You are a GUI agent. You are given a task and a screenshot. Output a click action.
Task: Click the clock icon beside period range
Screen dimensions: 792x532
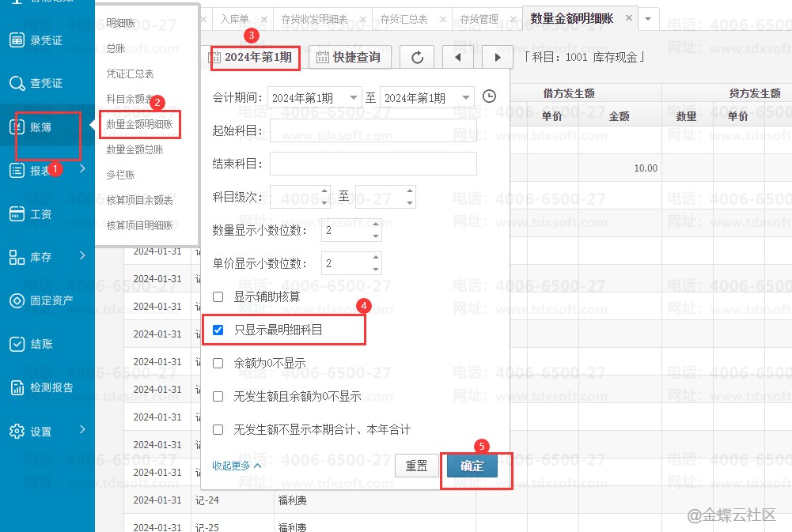pos(490,96)
